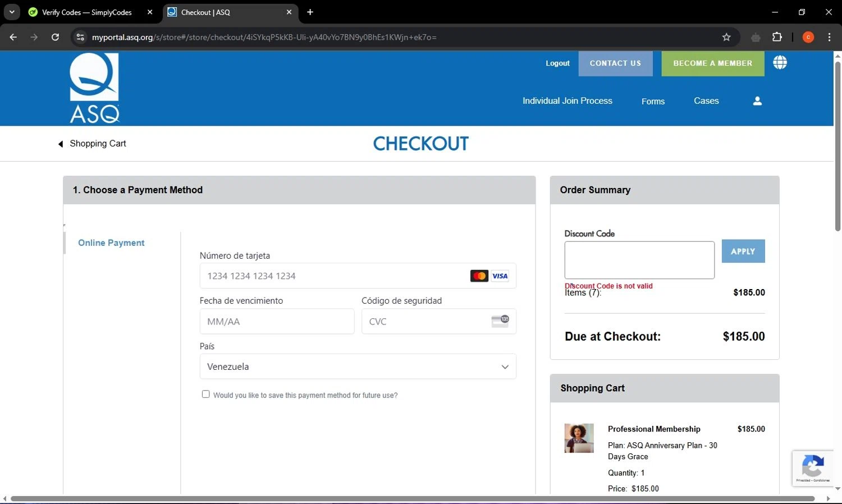Click the back arrow next to Shopping Cart
Viewport: 842px width, 504px height.
[61, 144]
